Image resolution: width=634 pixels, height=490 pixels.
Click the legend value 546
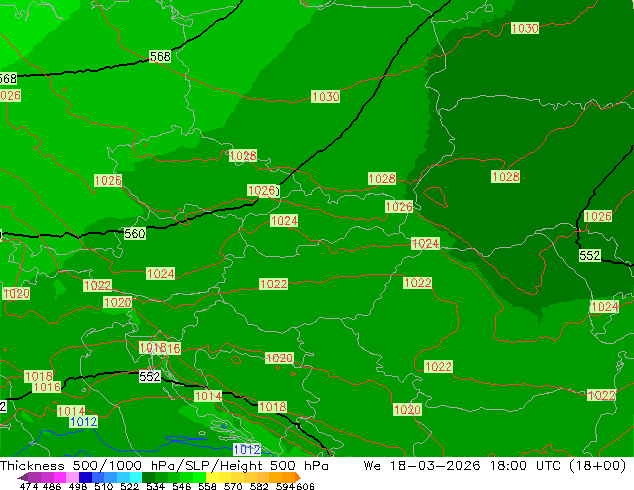(181, 486)
